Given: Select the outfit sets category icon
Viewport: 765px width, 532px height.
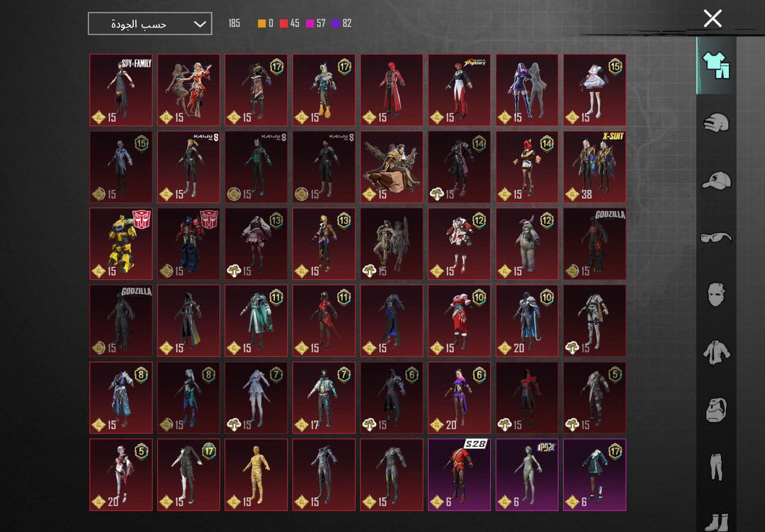Looking at the screenshot, I should (x=715, y=65).
